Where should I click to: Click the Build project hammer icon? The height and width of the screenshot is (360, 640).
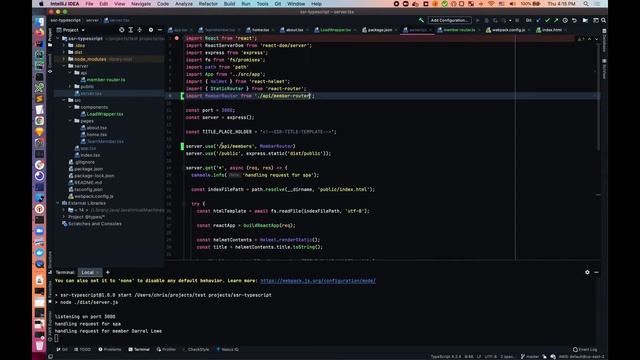(x=421, y=20)
